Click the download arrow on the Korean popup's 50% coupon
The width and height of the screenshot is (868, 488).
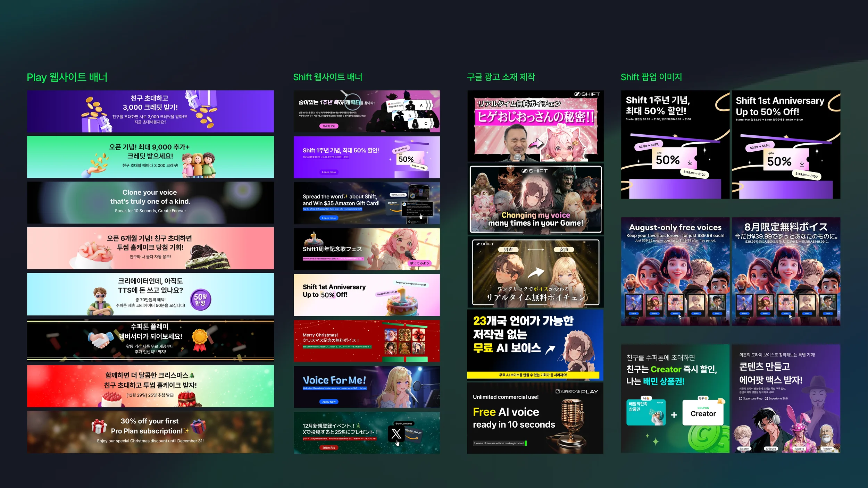pos(690,162)
